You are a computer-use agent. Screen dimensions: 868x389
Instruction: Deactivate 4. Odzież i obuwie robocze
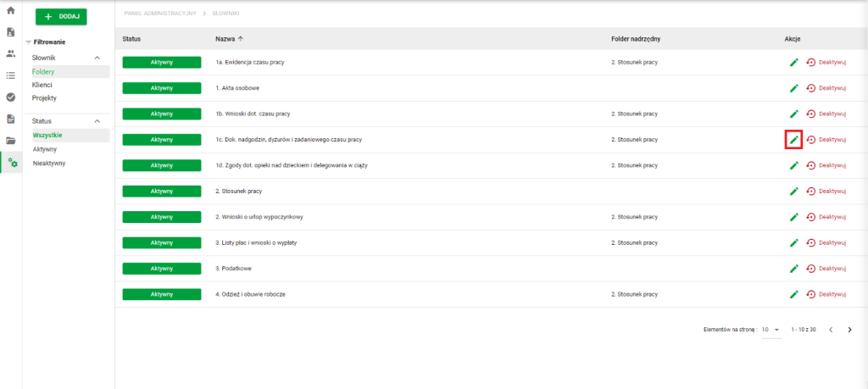[826, 294]
